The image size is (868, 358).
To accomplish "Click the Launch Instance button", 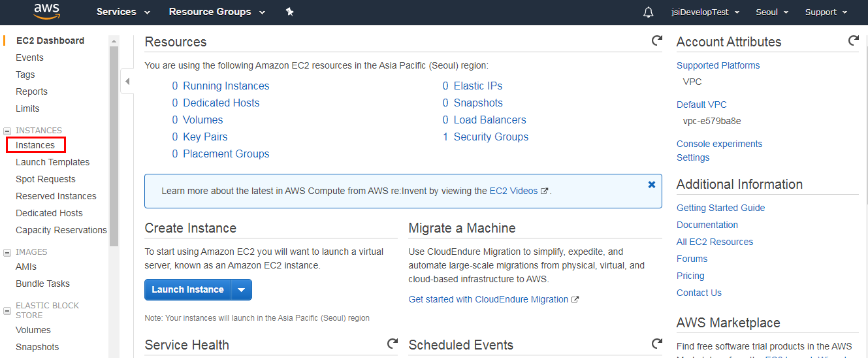I will point(187,290).
